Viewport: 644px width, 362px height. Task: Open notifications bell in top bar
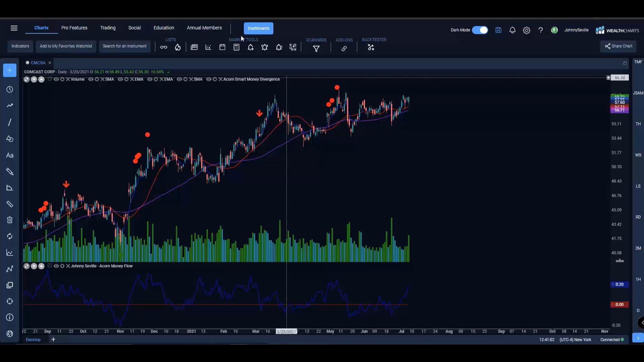pos(513,30)
